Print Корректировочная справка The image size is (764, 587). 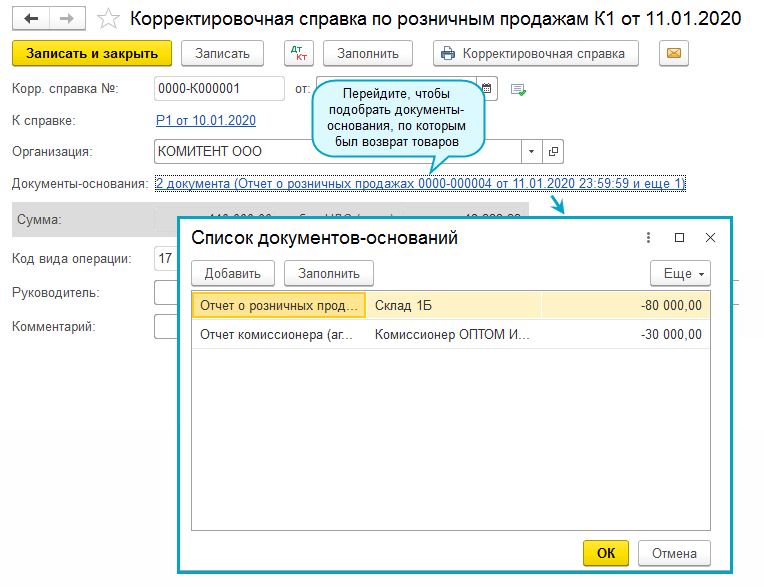(x=535, y=53)
